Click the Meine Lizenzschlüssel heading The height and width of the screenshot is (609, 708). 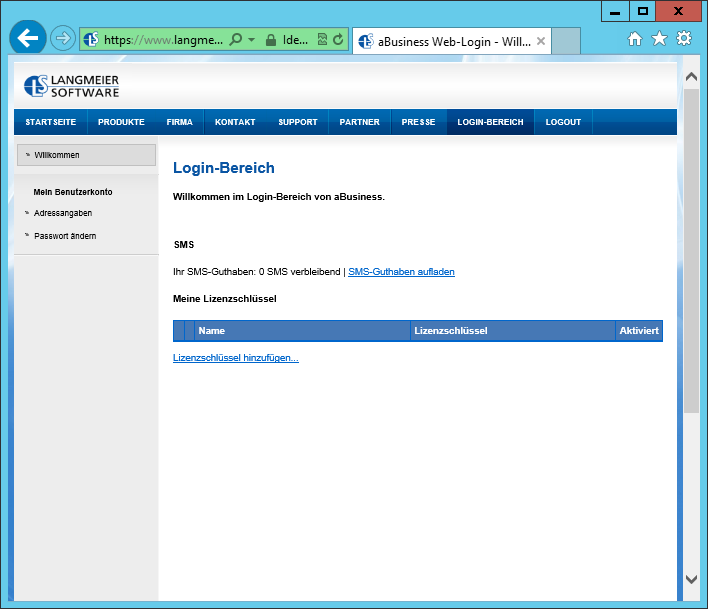coord(224,299)
